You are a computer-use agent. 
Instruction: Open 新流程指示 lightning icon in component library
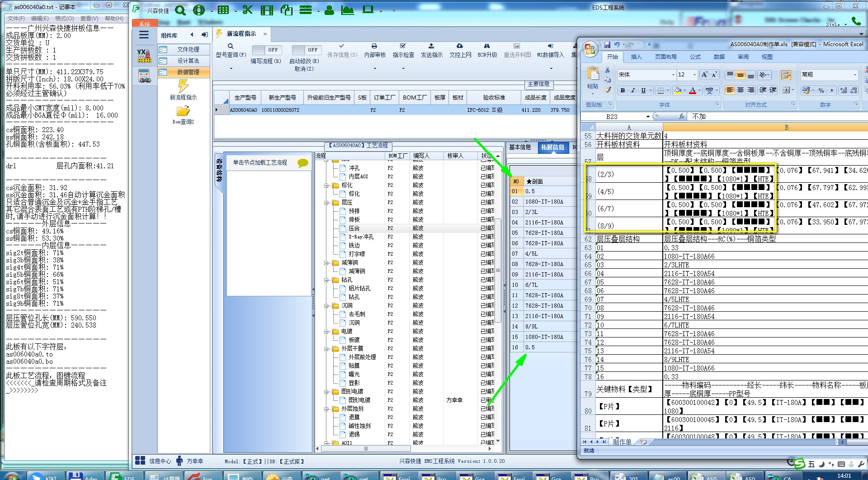coord(183,86)
